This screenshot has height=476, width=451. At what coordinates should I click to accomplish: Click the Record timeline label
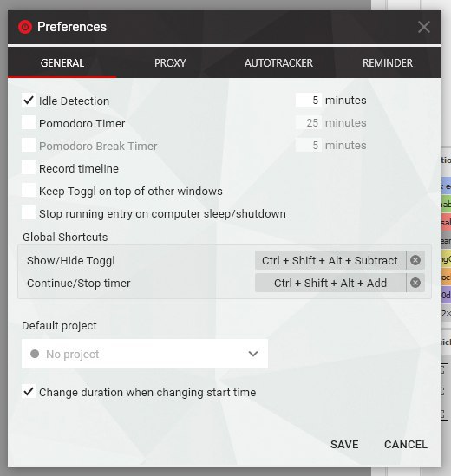79,168
